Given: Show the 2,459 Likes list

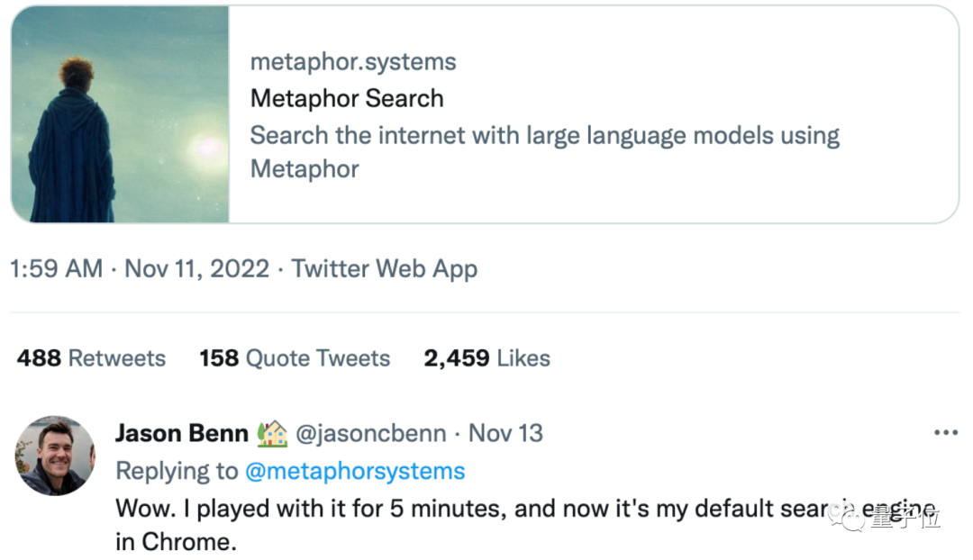Looking at the screenshot, I should click(x=486, y=357).
